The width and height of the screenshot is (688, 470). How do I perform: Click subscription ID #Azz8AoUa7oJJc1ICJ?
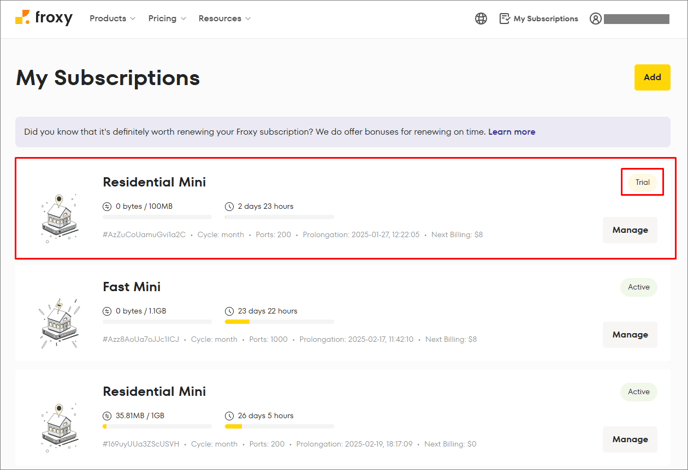click(141, 339)
